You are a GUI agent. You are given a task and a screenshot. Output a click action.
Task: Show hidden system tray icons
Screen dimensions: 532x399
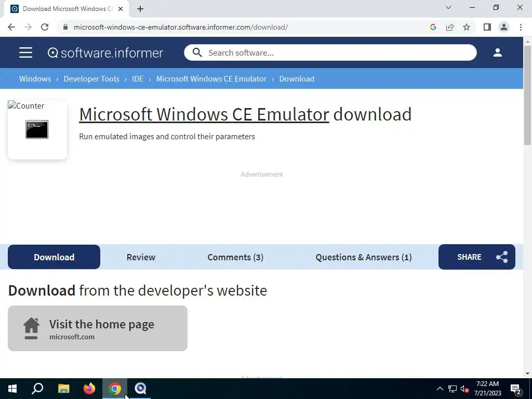click(440, 389)
